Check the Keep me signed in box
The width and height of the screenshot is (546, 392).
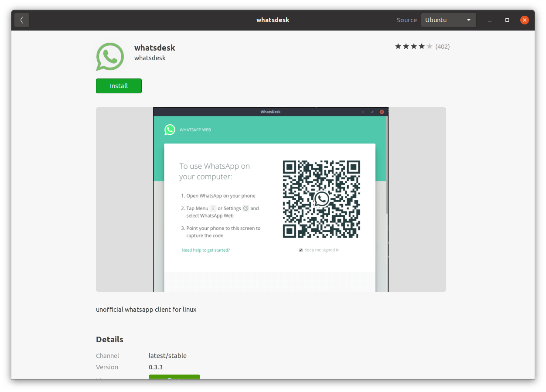pos(300,249)
